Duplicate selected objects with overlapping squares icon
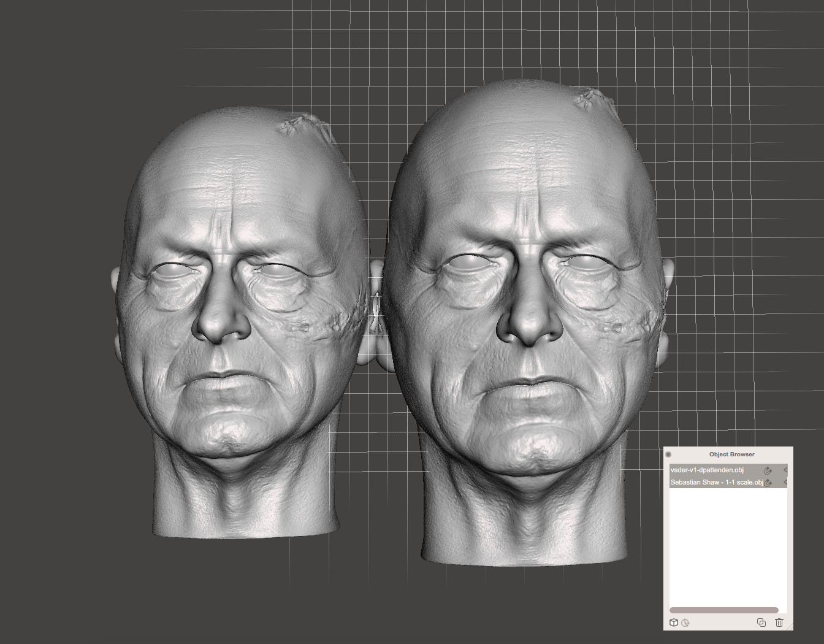The height and width of the screenshot is (644, 824). click(761, 623)
